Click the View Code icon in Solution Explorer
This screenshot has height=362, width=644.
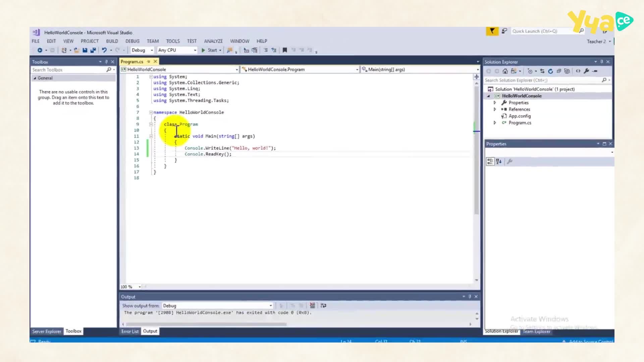[578, 71]
